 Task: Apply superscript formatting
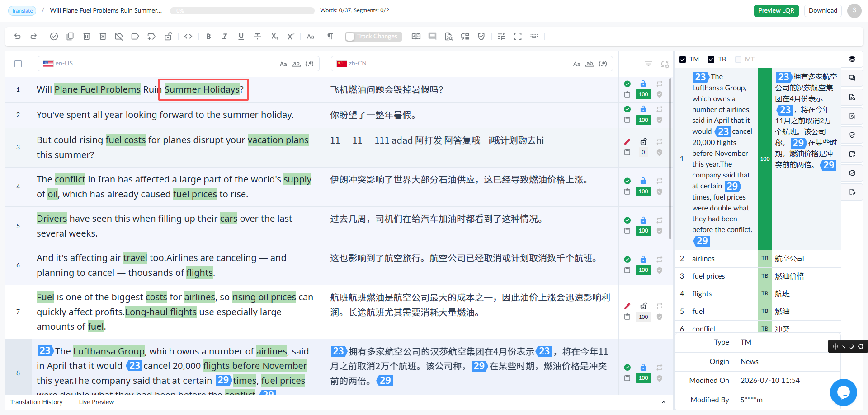pyautogui.click(x=291, y=37)
